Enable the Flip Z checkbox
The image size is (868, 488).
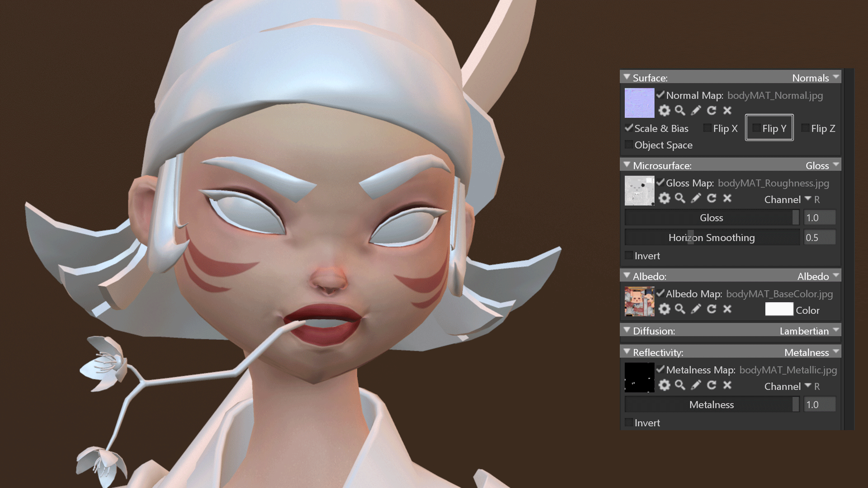click(x=805, y=128)
